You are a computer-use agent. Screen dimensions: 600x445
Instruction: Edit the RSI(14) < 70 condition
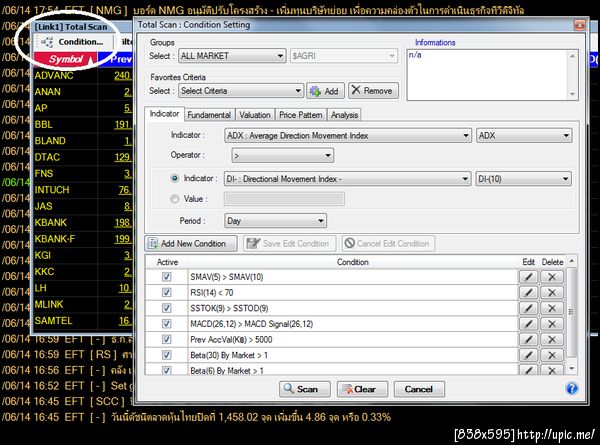click(528, 292)
